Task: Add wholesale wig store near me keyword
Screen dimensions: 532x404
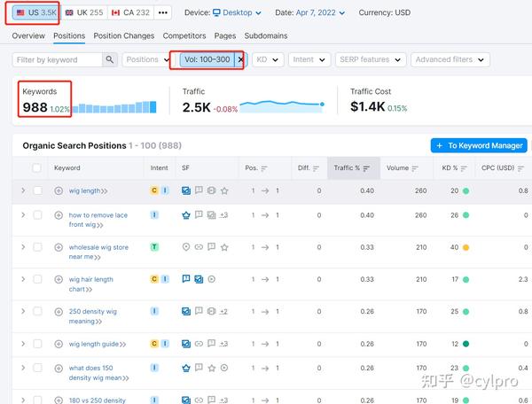Action: [59, 247]
